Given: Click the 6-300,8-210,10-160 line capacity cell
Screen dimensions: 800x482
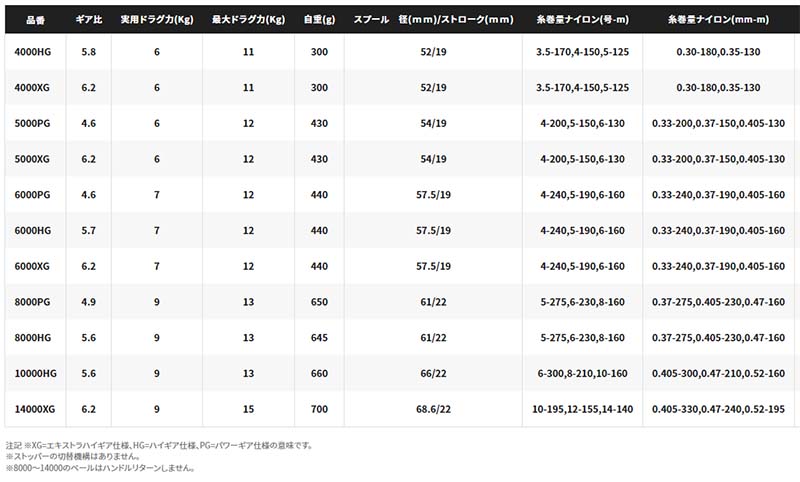Looking at the screenshot, I should click(x=580, y=373).
